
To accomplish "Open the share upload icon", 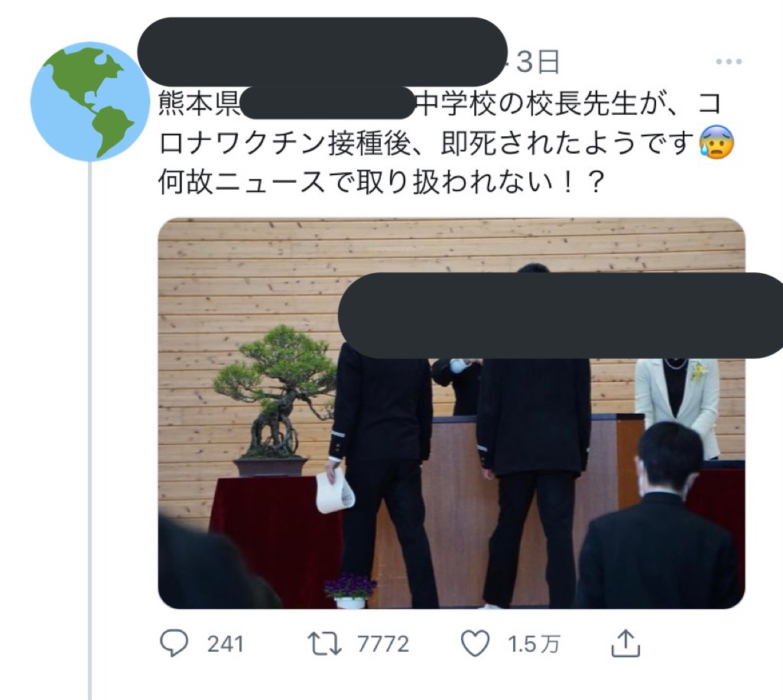I will click(x=625, y=643).
